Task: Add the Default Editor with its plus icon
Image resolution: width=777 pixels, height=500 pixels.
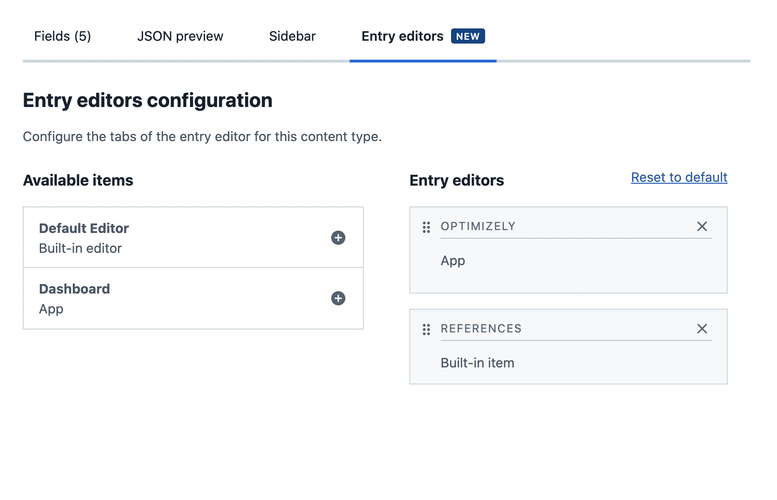Action: (x=338, y=238)
